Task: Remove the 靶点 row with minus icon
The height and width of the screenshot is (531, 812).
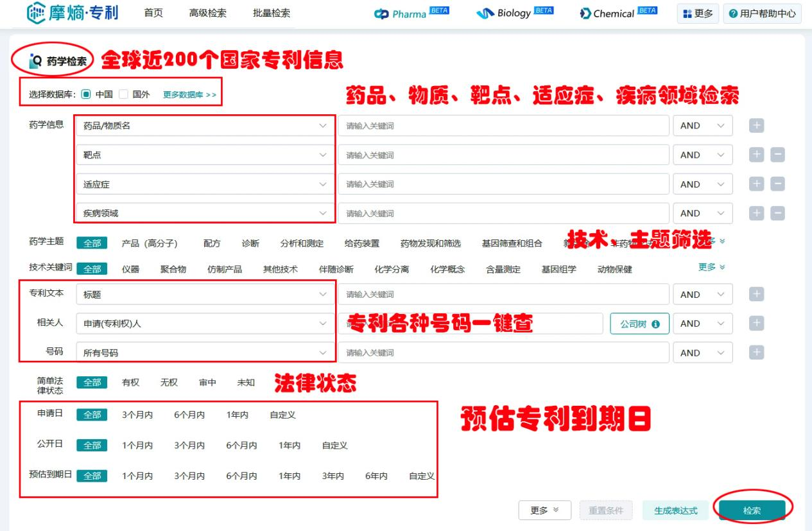Action: [777, 155]
